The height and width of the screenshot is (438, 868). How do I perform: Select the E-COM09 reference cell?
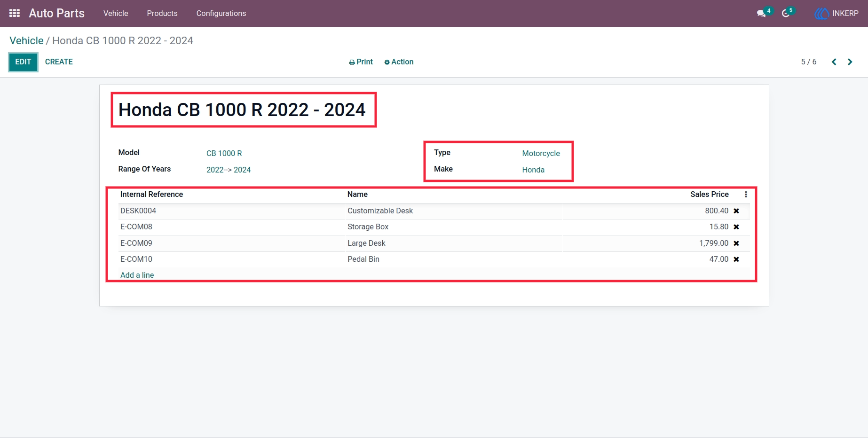tap(136, 243)
